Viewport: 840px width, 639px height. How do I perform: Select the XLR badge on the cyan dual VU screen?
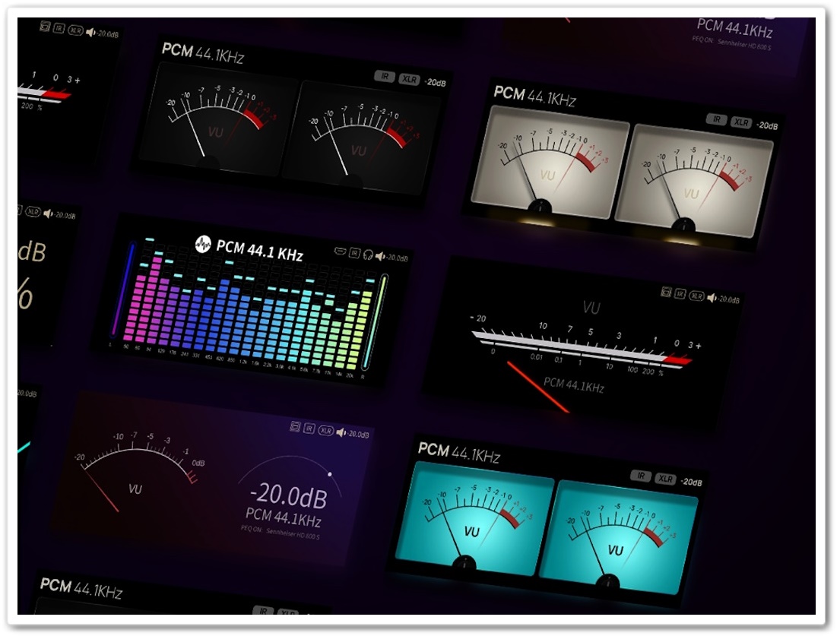point(665,479)
